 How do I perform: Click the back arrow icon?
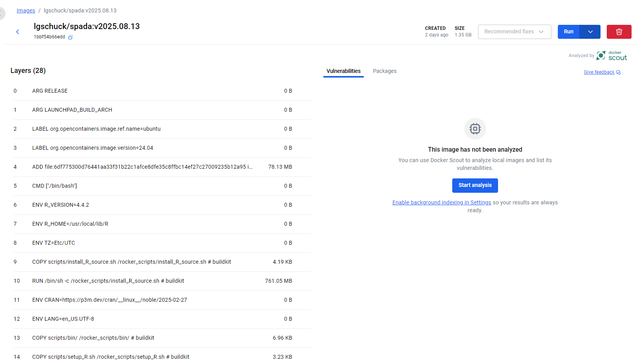click(17, 32)
